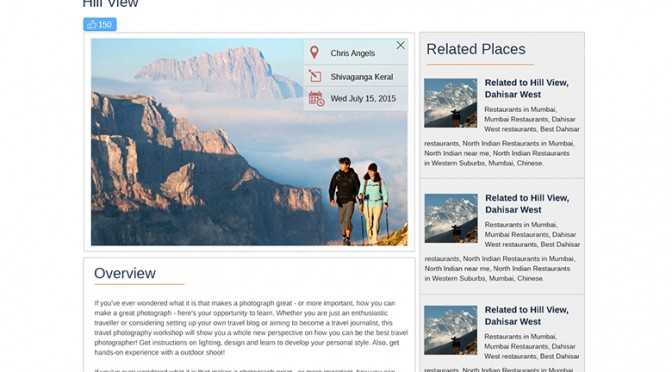Screen dimensions: 672x372
Task: Click the Overview paragraph about travel photography workshop
Action: click(251, 328)
